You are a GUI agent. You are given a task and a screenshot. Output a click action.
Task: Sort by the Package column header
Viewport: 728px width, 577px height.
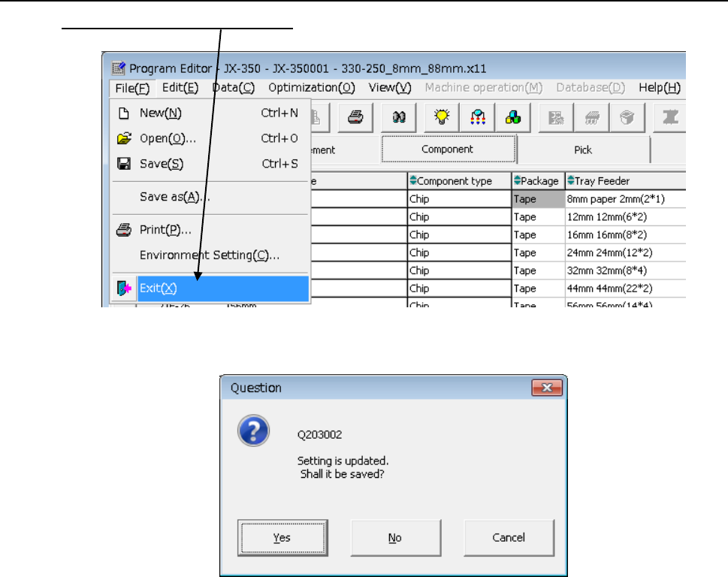point(538,181)
